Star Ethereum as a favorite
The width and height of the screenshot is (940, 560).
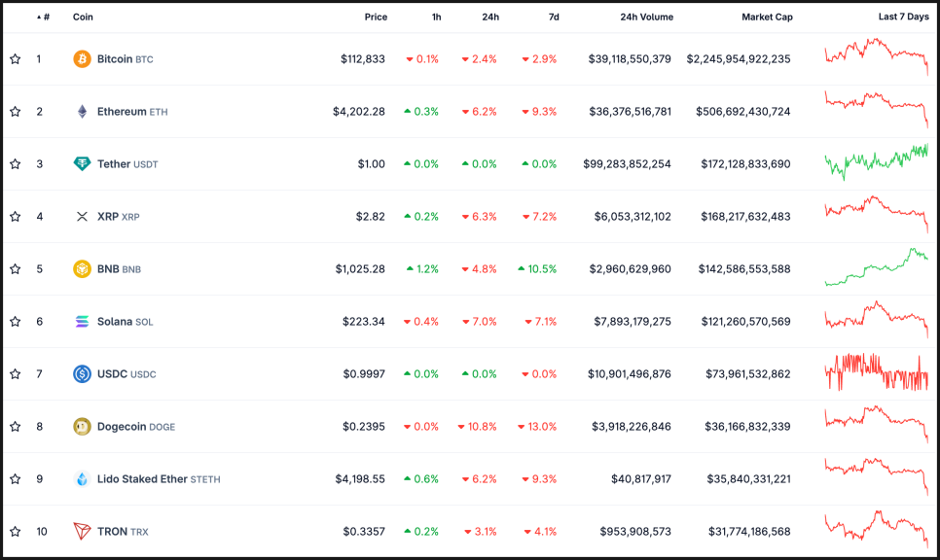pos(15,112)
